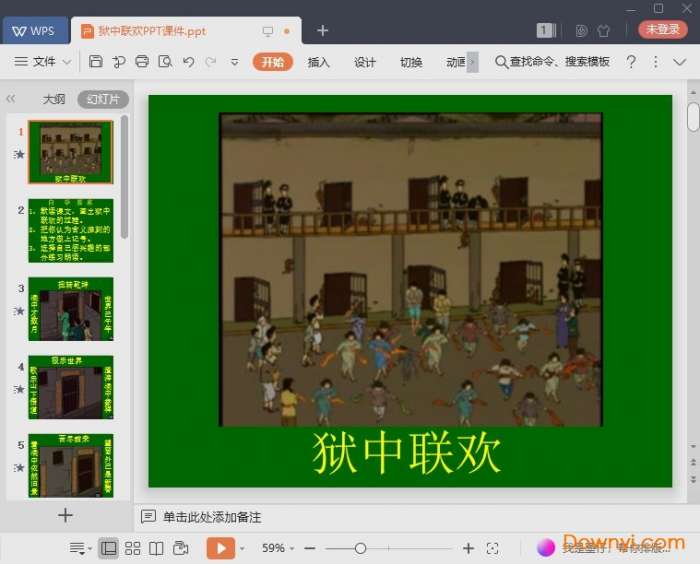This screenshot has width=700, height=564.
Task: Start slideshow with orange play button
Action: (221, 548)
